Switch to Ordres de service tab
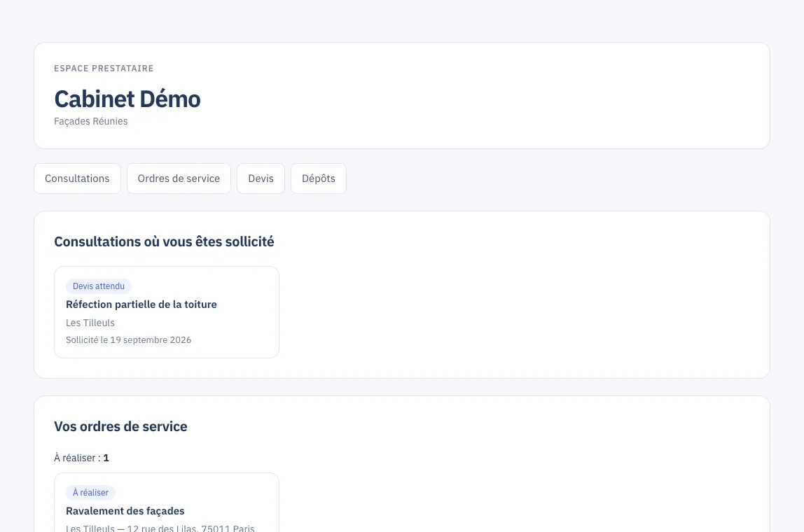This screenshot has width=804, height=532. (179, 178)
